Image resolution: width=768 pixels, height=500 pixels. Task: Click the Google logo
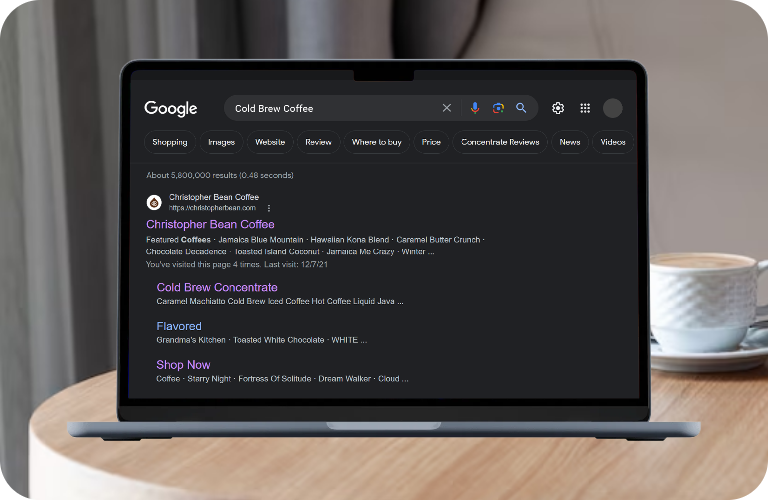[x=170, y=108]
